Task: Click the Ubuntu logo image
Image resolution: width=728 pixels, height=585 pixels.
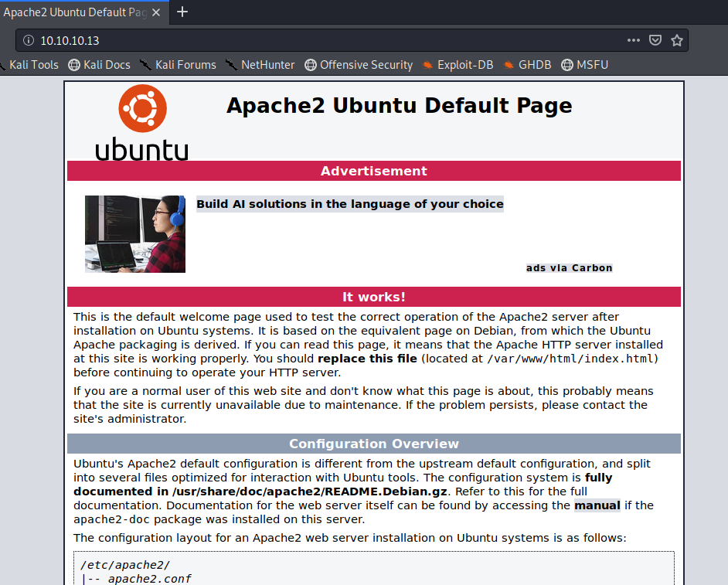Action: click(x=142, y=123)
